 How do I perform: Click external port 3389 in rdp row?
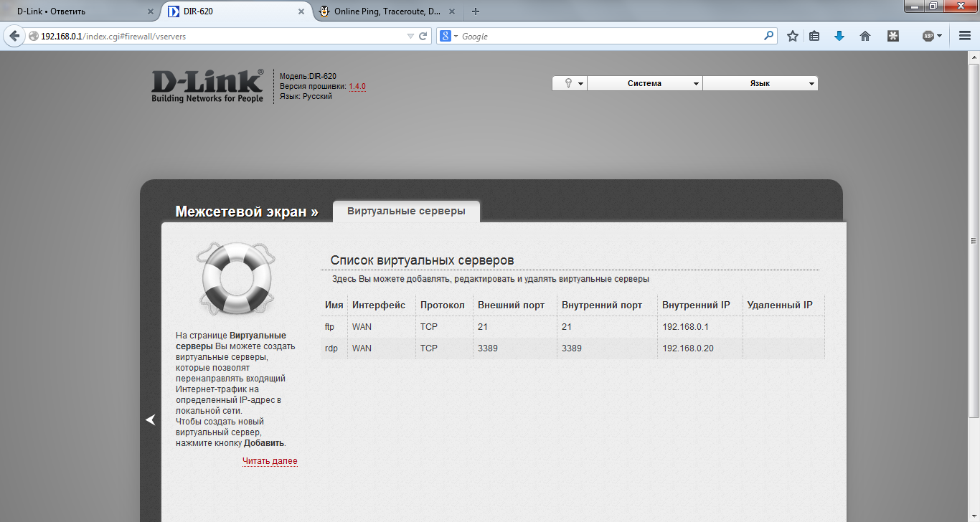click(x=488, y=348)
